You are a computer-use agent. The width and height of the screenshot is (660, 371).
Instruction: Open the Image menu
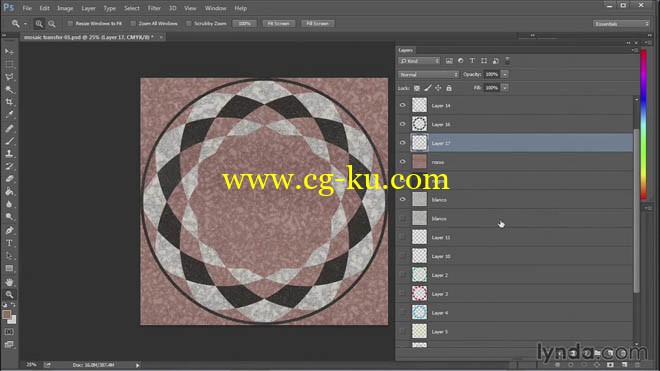tap(65, 8)
